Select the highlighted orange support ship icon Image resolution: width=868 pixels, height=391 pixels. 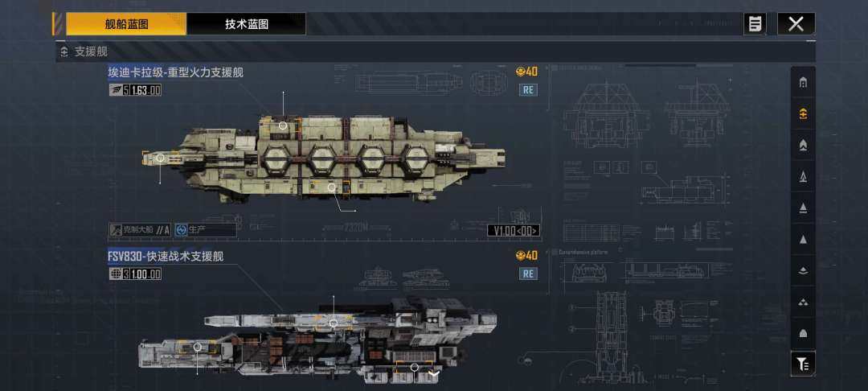[x=803, y=113]
